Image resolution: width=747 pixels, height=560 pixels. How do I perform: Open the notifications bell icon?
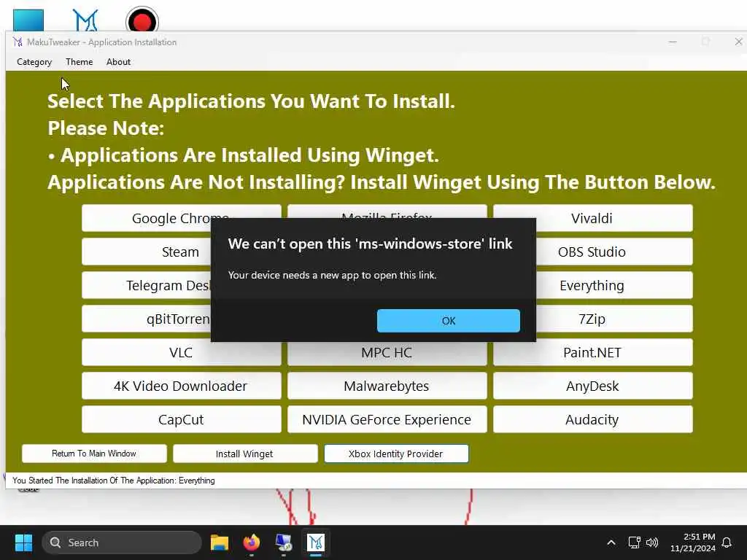tap(727, 542)
